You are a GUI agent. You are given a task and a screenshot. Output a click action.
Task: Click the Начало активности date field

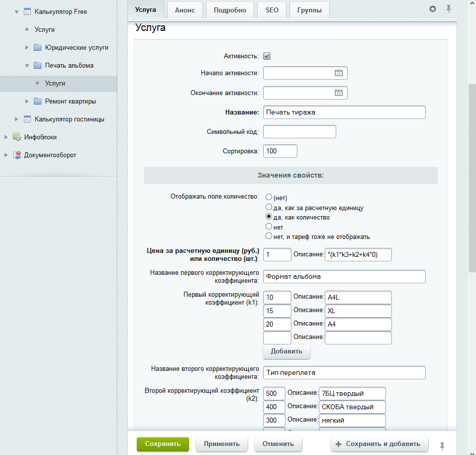[305, 73]
